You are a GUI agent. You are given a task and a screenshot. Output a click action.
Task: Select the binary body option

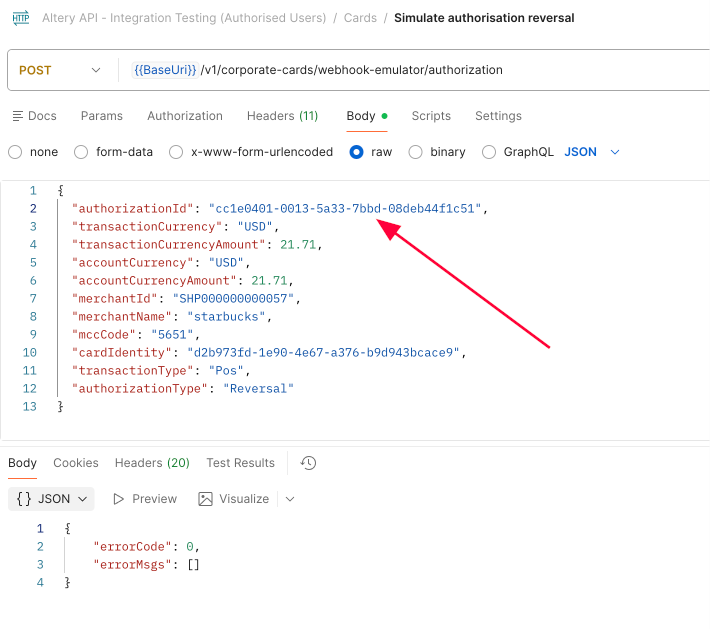click(415, 152)
